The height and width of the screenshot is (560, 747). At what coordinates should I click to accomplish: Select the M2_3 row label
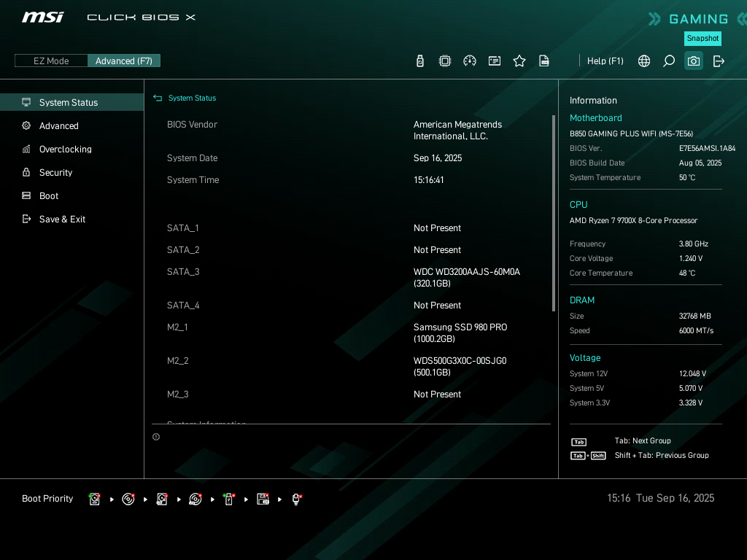(x=178, y=394)
